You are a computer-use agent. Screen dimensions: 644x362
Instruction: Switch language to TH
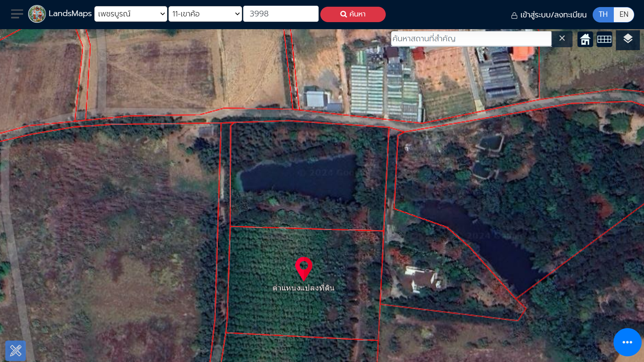click(x=603, y=14)
